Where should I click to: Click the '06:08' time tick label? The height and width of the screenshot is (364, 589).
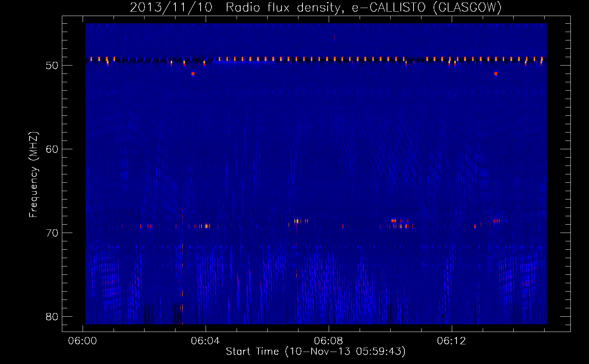329,341
